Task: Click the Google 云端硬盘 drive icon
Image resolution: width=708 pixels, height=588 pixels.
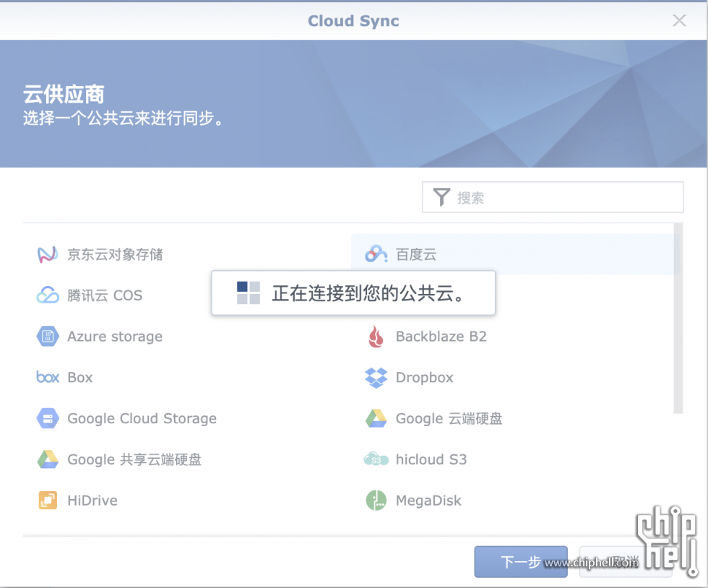Action: pos(376,418)
